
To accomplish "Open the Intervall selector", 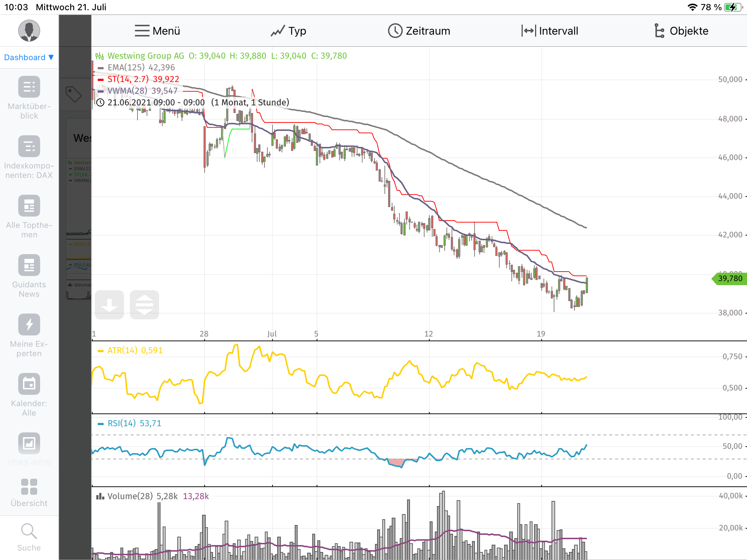I will (550, 31).
